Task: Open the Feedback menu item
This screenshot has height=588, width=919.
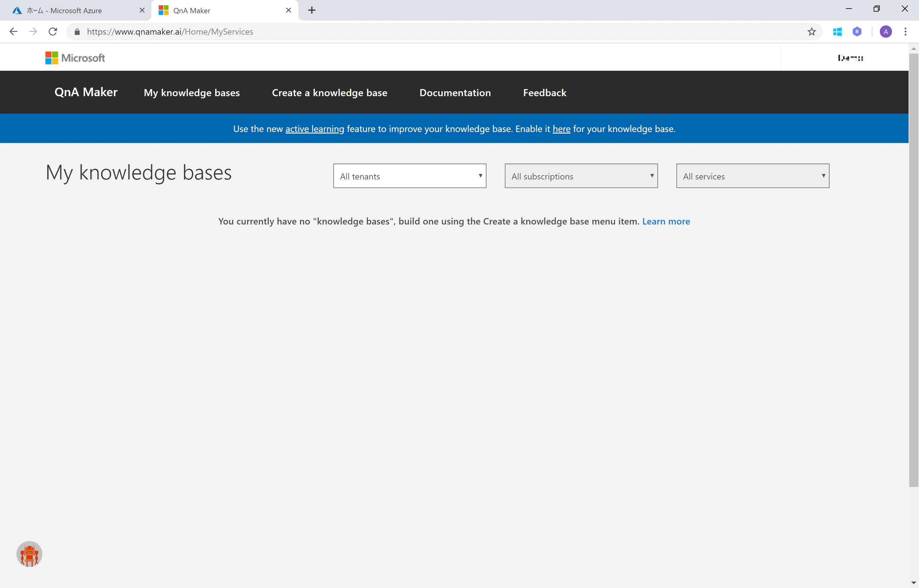Action: tap(544, 92)
